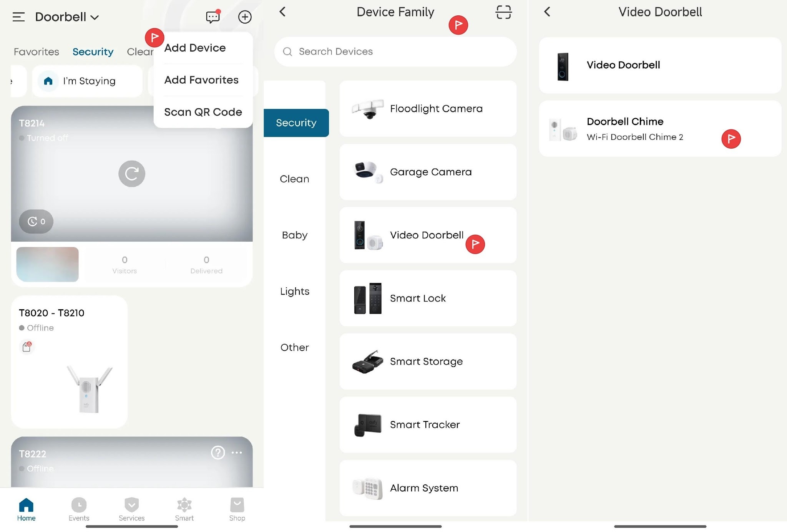The image size is (787, 532).
Task: Go back from Device Family screen
Action: pos(283,12)
